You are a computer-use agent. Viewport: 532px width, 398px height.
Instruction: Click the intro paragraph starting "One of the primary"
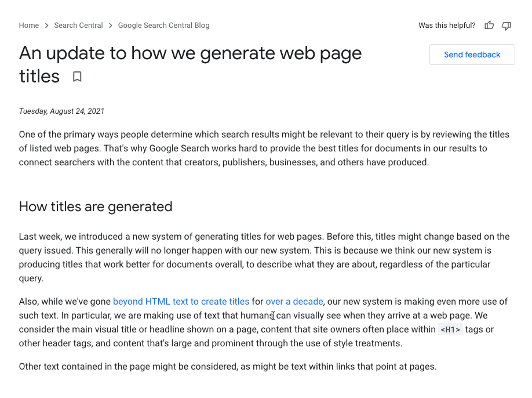[x=264, y=149]
